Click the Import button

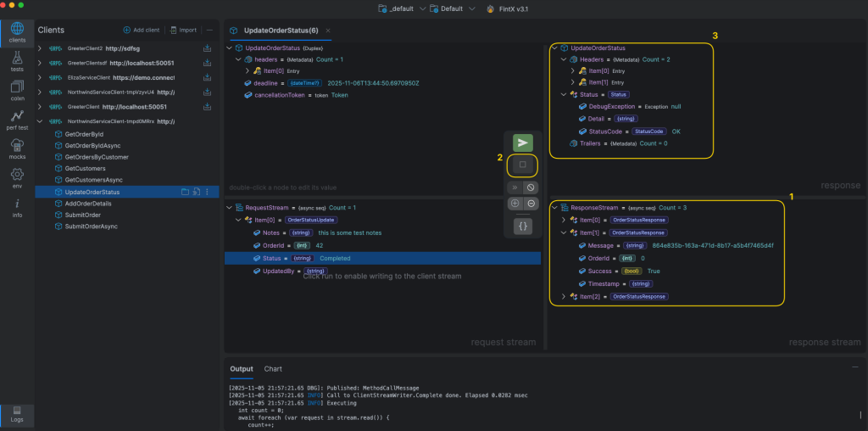click(182, 30)
